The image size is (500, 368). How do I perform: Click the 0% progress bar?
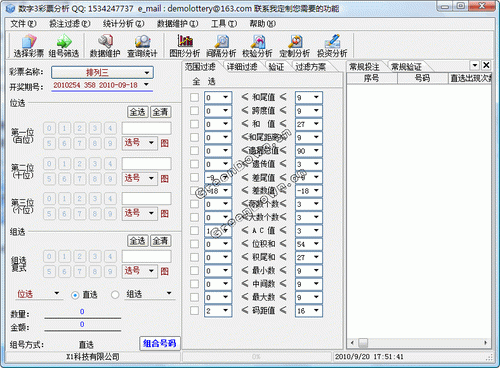click(257, 357)
